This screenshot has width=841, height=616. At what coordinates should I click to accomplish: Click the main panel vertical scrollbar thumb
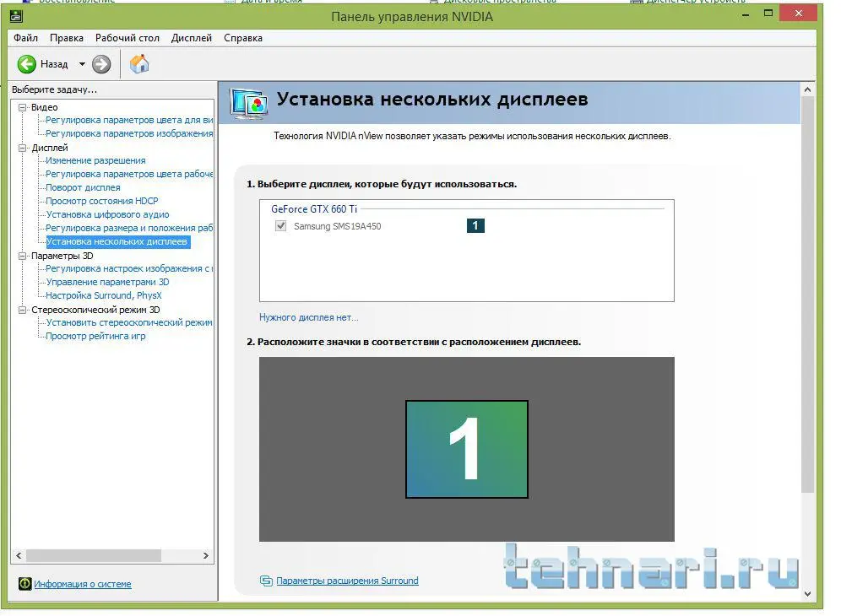click(x=808, y=294)
